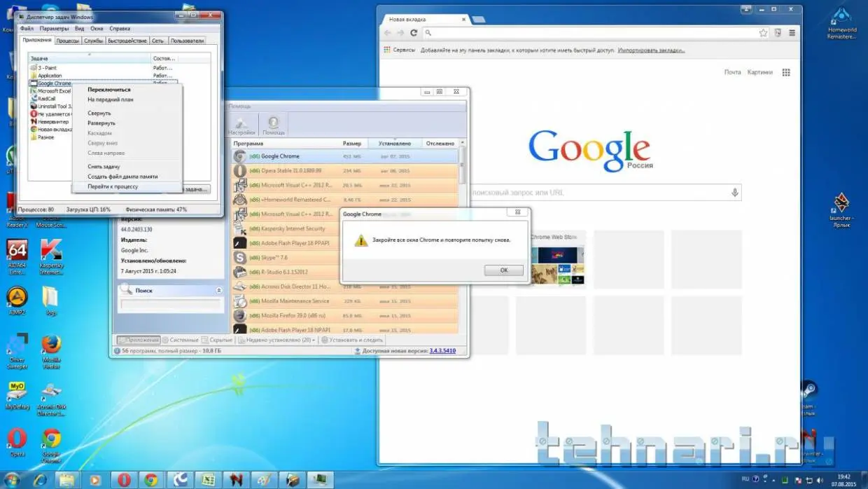Open the Chrome Web Store thumbnail
Image resolution: width=868 pixels, height=489 pixels.
coord(554,259)
